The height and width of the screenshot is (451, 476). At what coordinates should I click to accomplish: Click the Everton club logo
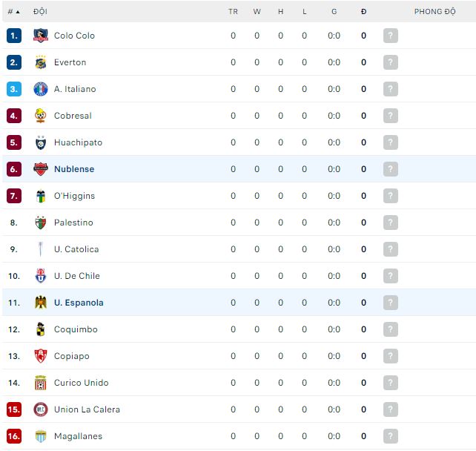click(41, 62)
